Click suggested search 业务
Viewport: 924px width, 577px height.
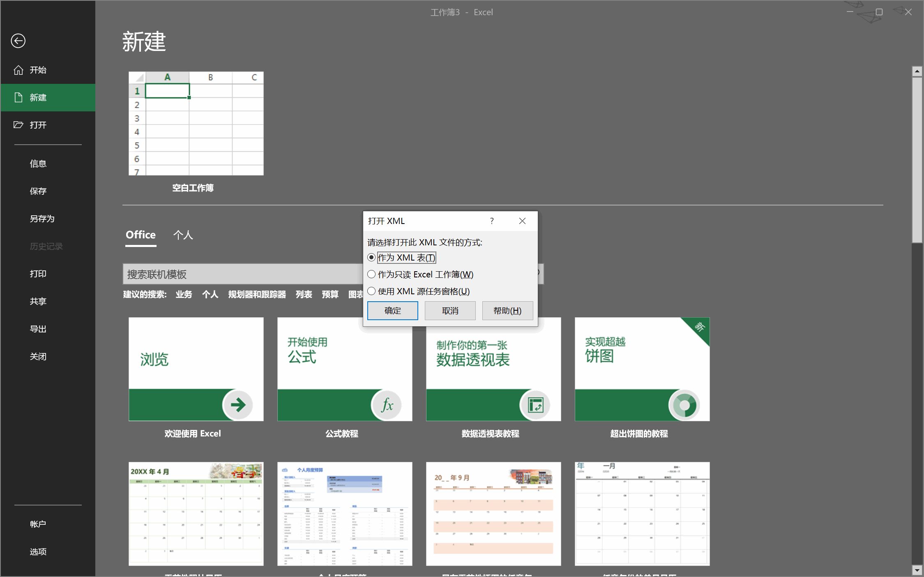click(x=184, y=294)
